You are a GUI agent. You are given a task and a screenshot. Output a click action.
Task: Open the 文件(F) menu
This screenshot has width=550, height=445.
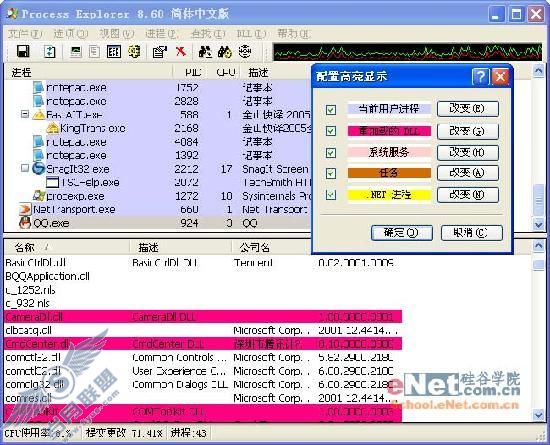[25, 34]
